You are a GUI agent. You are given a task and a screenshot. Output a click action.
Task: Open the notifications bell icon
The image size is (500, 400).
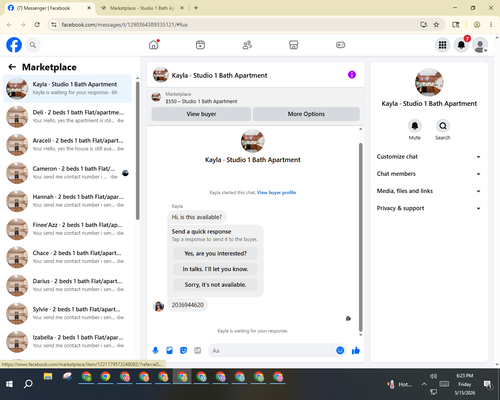click(x=461, y=45)
